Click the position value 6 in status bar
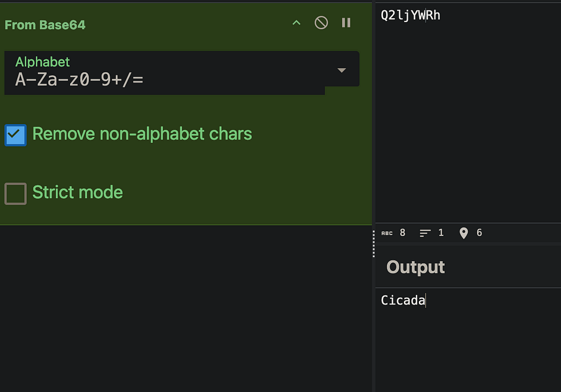The height and width of the screenshot is (392, 561). pos(479,233)
